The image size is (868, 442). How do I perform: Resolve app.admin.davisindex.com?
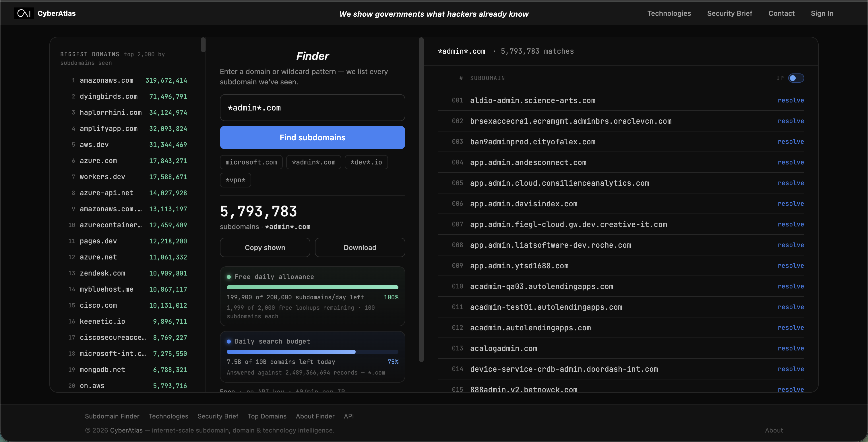click(790, 204)
